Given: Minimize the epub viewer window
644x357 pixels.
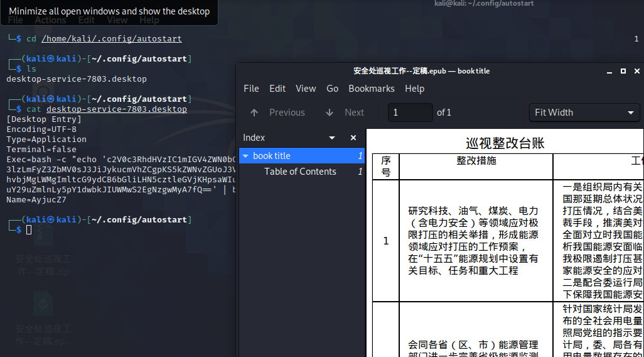Looking at the screenshot, I should (608, 71).
